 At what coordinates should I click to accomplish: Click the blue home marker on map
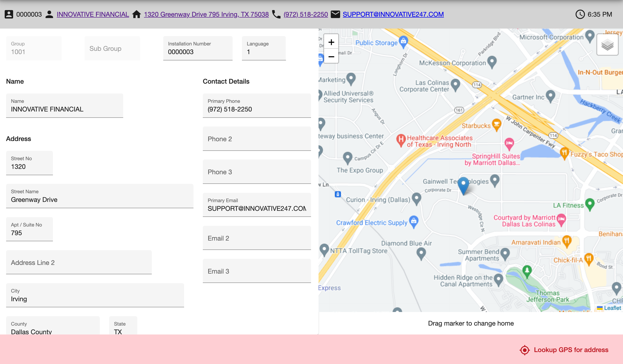click(x=463, y=186)
